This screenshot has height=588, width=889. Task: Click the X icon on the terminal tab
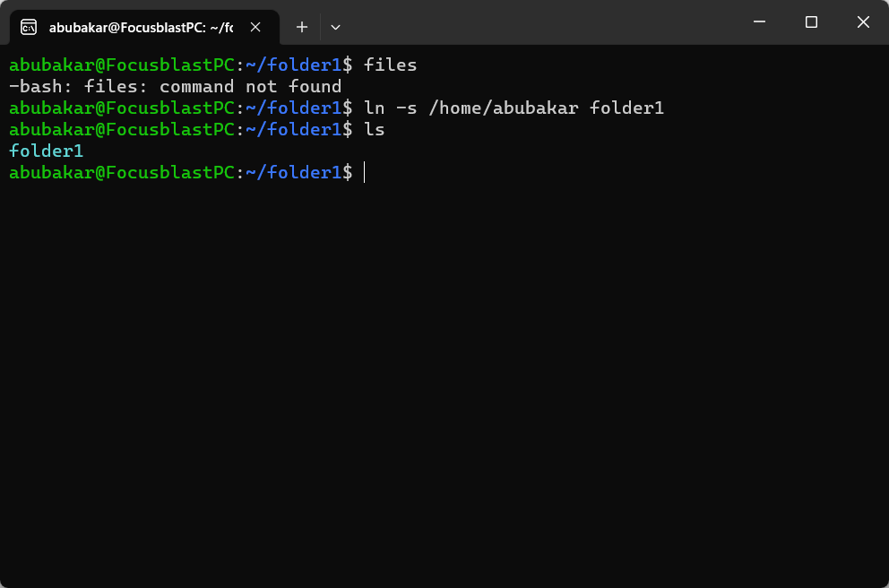[x=255, y=27]
